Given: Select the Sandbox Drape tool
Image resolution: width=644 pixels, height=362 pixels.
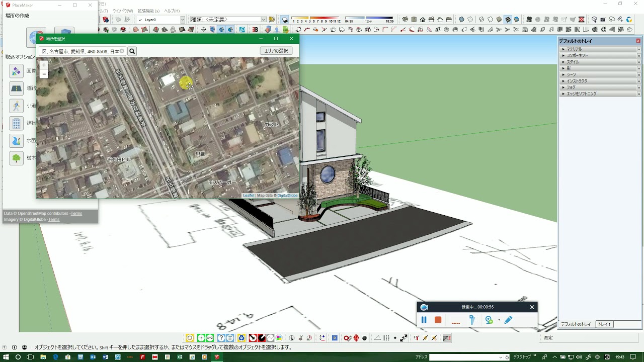Looking at the screenshot, I should [x=173, y=30].
